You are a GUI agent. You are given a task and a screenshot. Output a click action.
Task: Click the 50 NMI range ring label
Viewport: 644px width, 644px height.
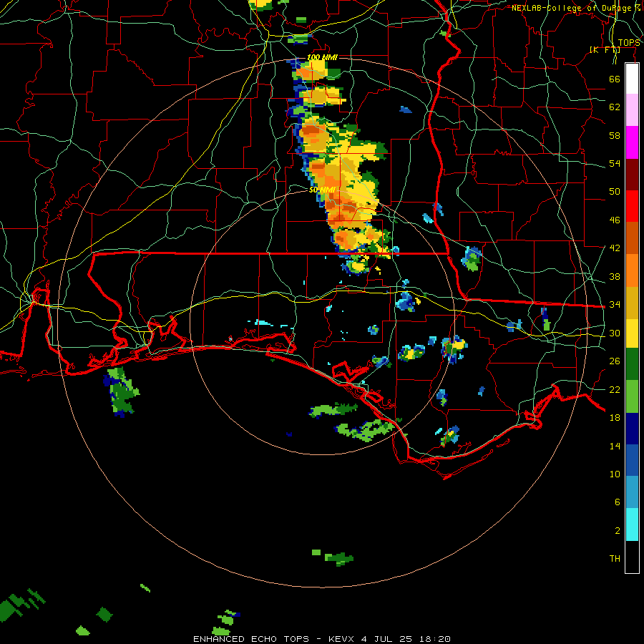click(322, 190)
